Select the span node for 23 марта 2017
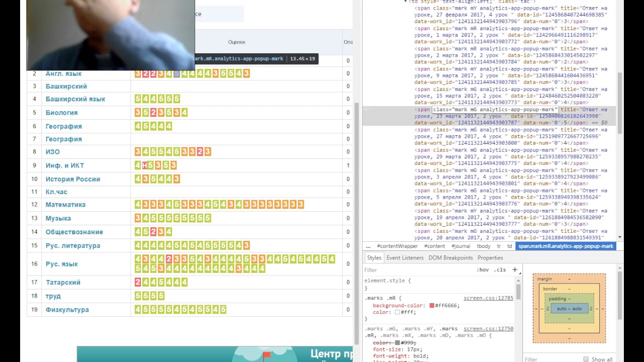Viewport: 644px width, 362px height. click(x=511, y=116)
